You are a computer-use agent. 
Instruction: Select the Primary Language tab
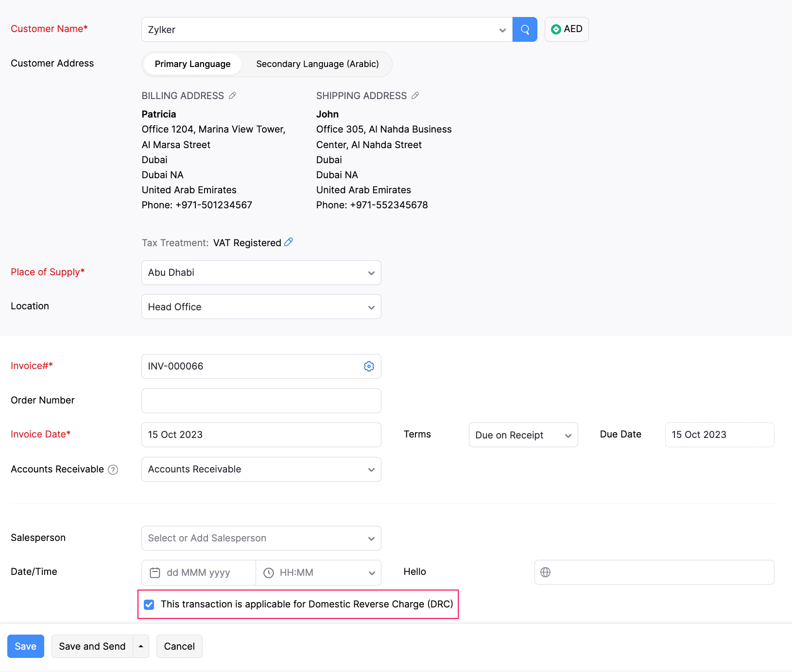tap(192, 64)
